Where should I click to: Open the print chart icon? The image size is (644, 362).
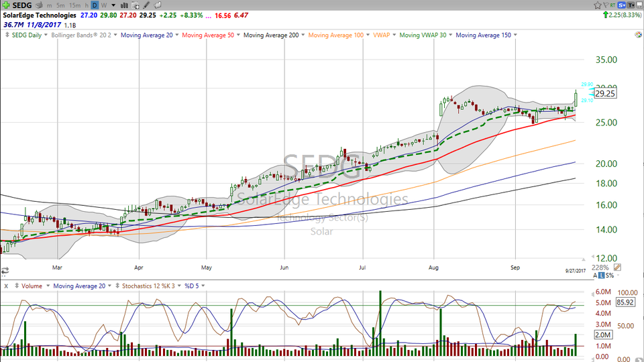click(x=39, y=5)
